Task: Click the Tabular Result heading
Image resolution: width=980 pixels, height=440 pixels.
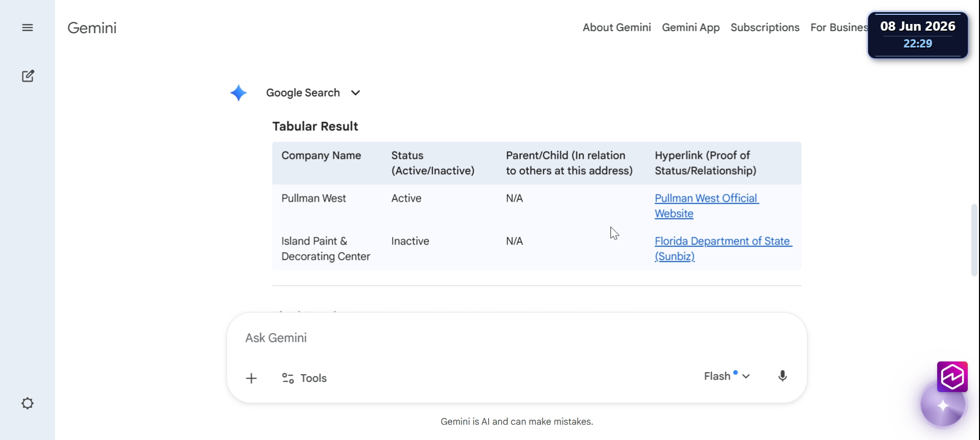Action: pyautogui.click(x=315, y=127)
